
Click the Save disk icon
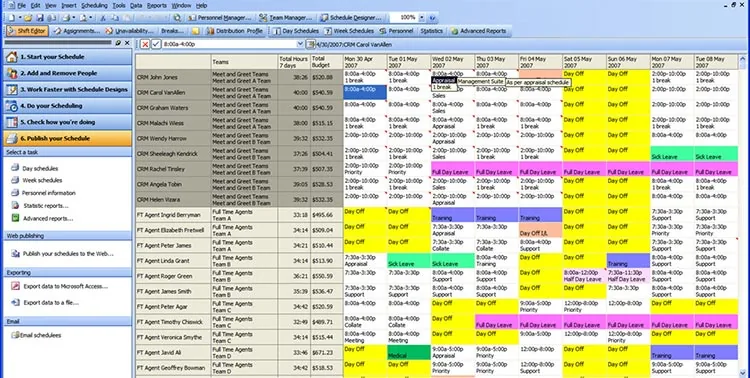coord(40,18)
